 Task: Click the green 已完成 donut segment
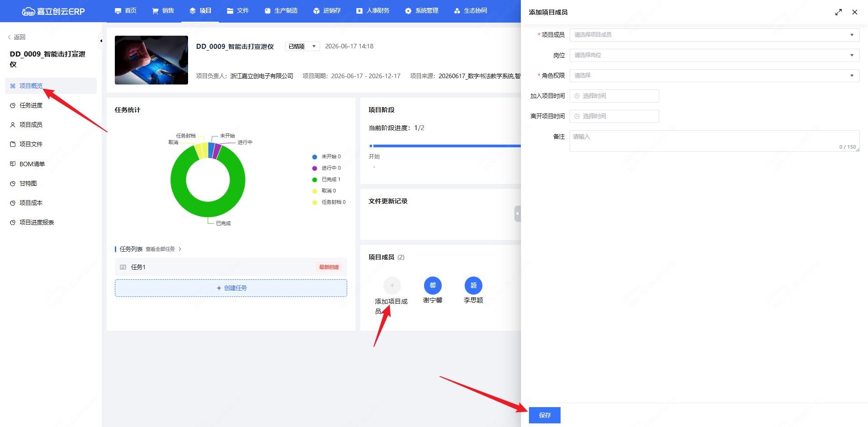pyautogui.click(x=208, y=210)
